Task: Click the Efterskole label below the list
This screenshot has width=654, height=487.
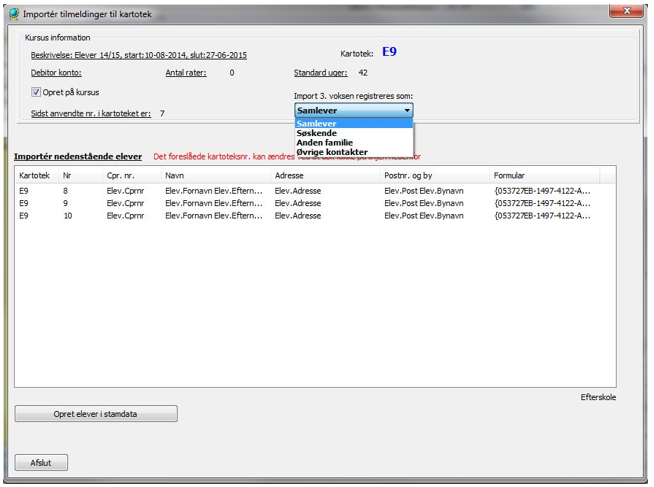Action: coord(598,397)
